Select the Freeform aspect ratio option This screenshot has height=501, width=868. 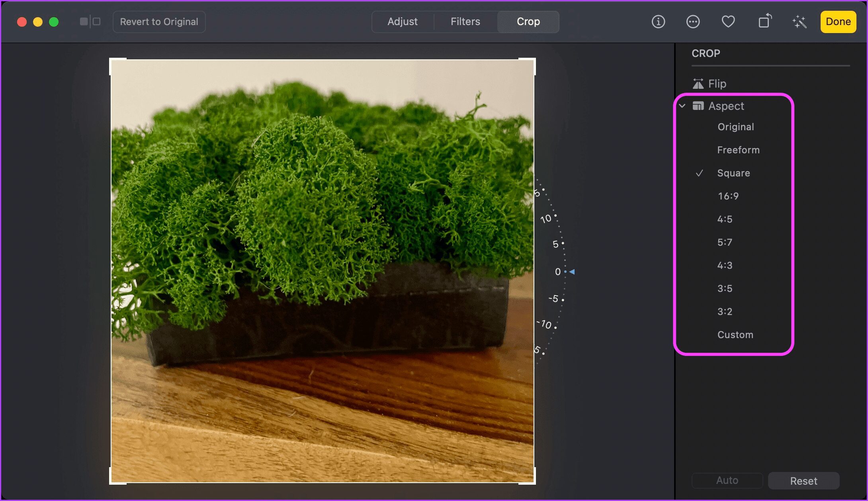click(x=738, y=150)
